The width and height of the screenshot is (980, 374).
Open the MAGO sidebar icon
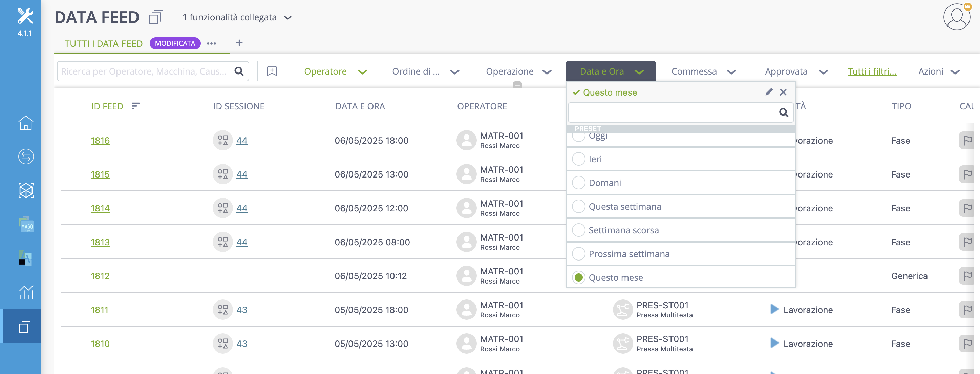coord(26,225)
